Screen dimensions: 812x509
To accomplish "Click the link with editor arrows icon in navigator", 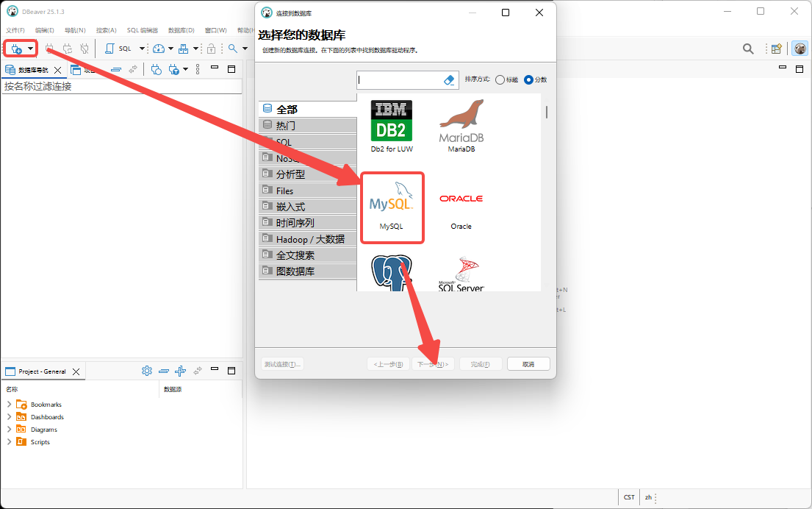I will point(133,69).
